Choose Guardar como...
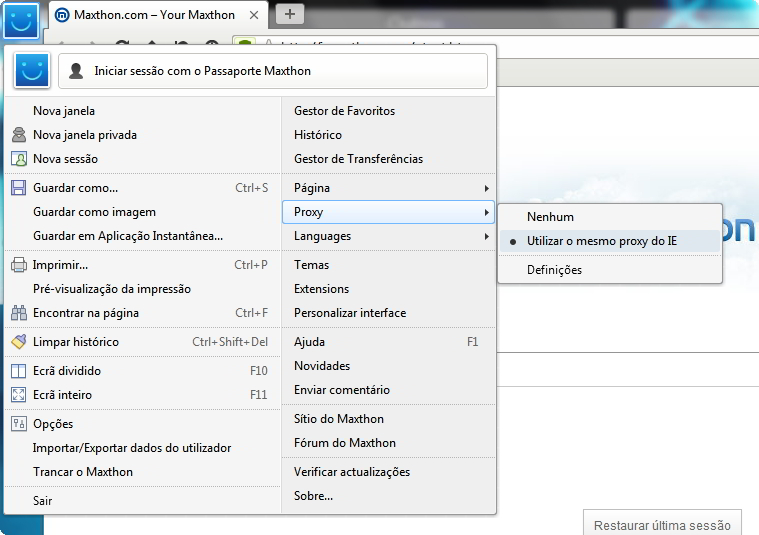The height and width of the screenshot is (535, 759). 143,188
